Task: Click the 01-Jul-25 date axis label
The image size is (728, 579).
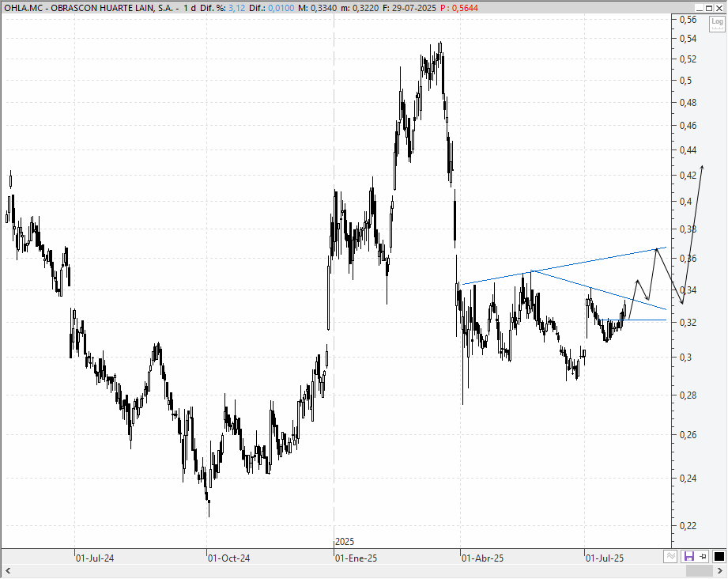Action: [x=605, y=558]
